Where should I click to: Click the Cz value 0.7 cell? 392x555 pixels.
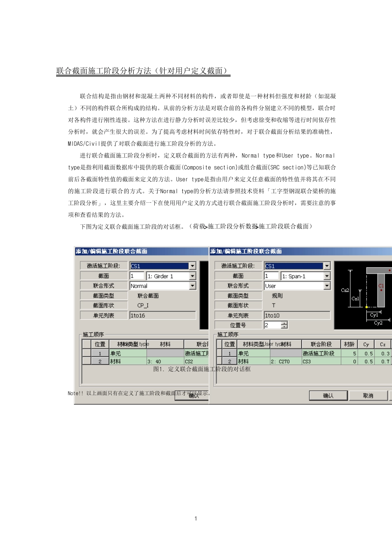pyautogui.click(x=383, y=361)
